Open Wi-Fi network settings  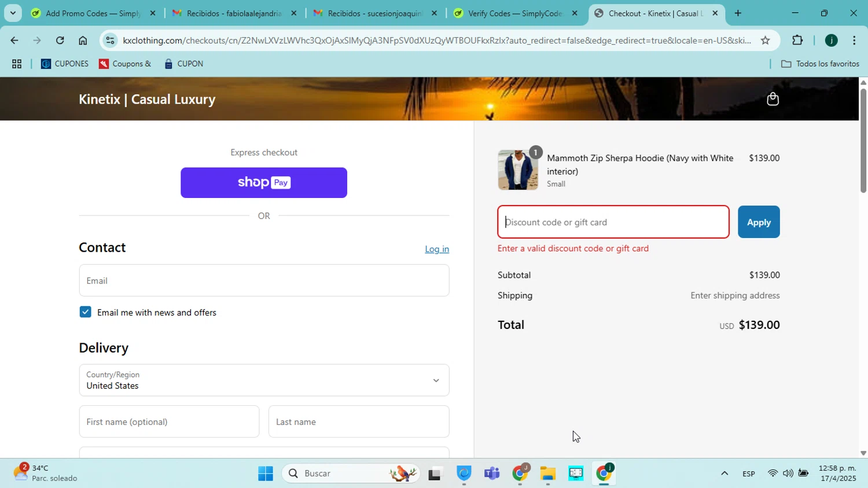pyautogui.click(x=773, y=474)
